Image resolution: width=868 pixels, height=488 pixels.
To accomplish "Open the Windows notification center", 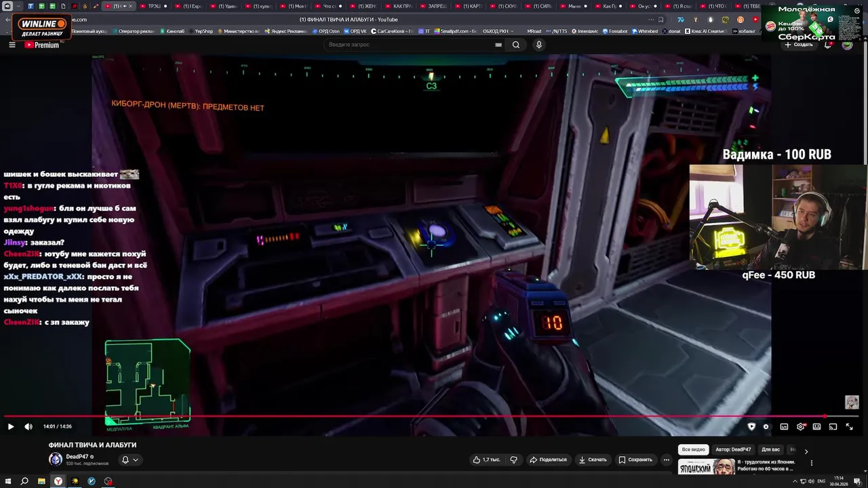I will pos(856,481).
